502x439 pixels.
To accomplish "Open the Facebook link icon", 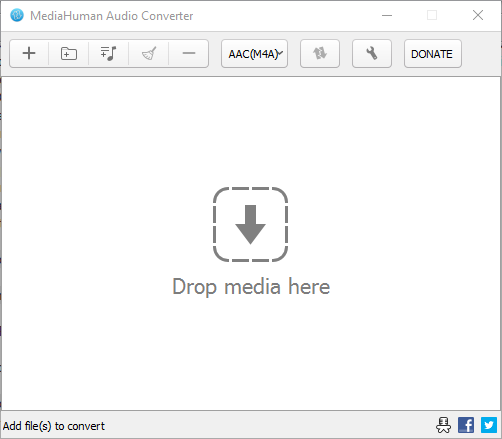I will pos(466,425).
